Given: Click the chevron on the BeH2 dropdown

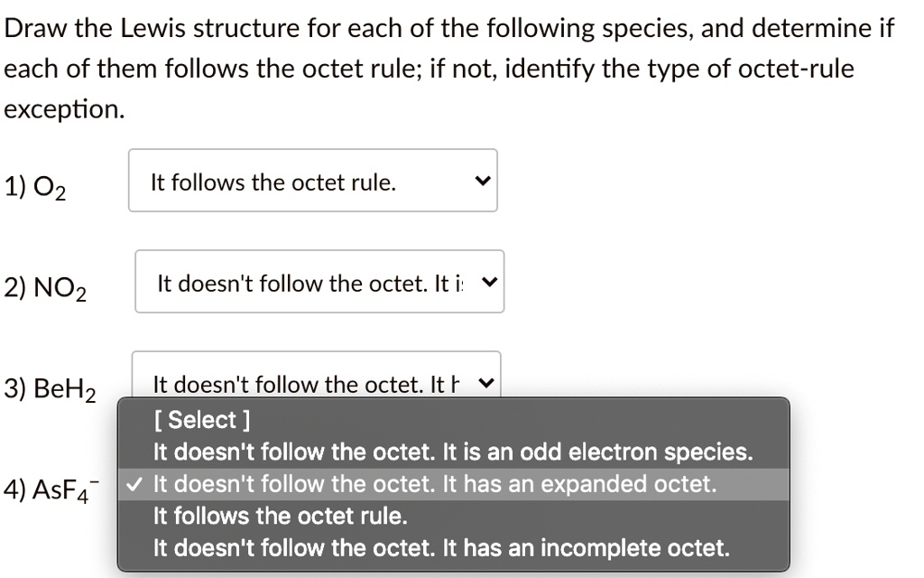Looking at the screenshot, I should click(x=485, y=383).
